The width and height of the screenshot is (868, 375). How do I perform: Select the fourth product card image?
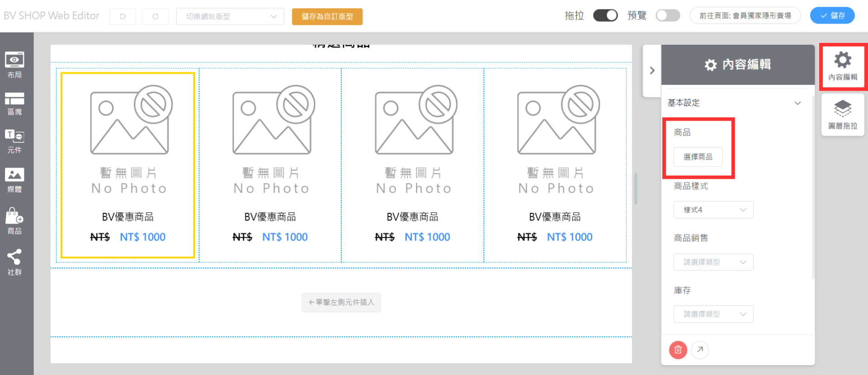(557, 140)
